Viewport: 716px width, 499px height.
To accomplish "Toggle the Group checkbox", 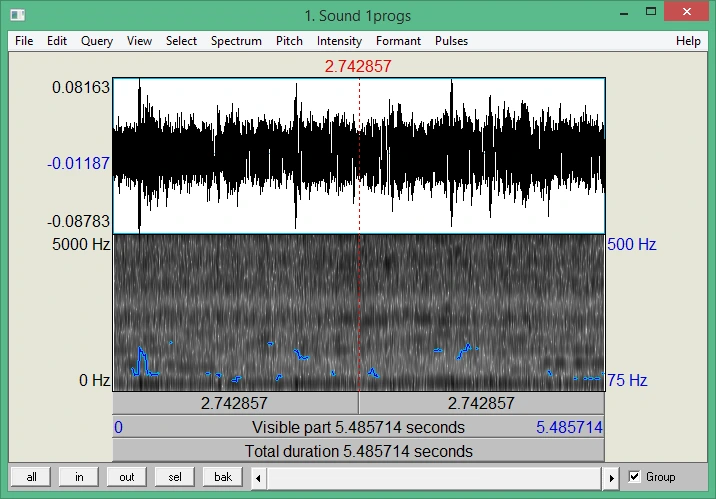I will [x=635, y=477].
